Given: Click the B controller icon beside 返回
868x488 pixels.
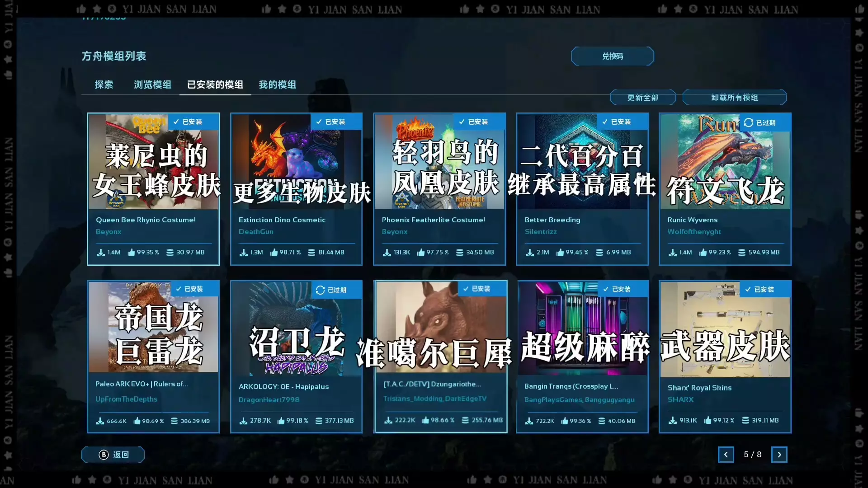Looking at the screenshot, I should coord(104,455).
